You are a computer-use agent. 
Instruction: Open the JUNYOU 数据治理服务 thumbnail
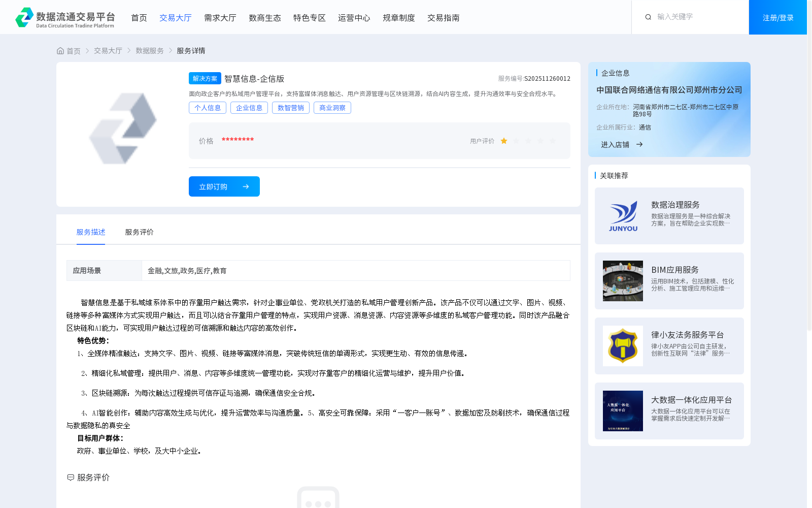(623, 216)
